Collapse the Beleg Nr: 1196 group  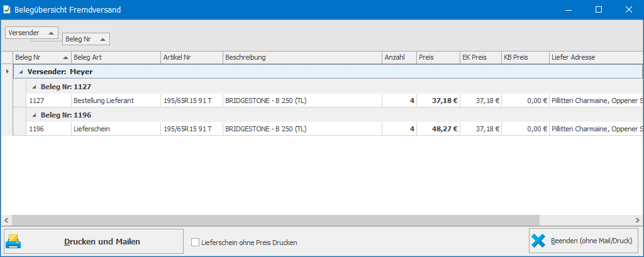(33, 116)
